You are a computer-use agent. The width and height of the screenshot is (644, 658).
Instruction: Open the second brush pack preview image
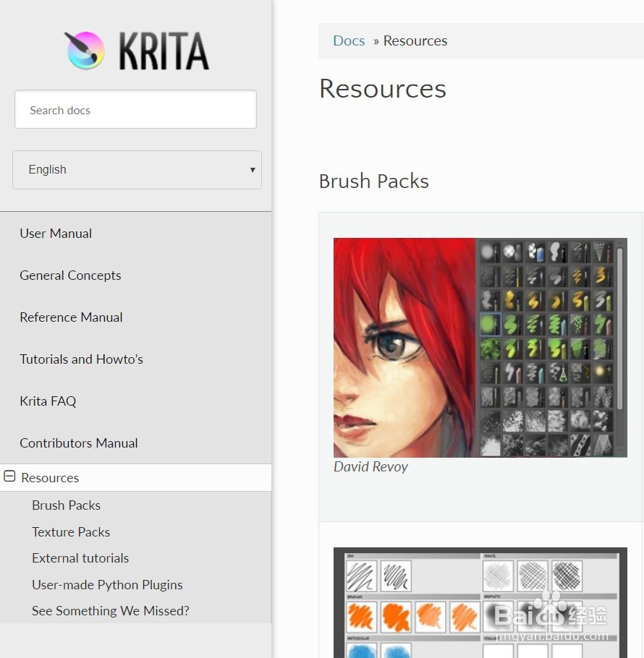click(480, 602)
